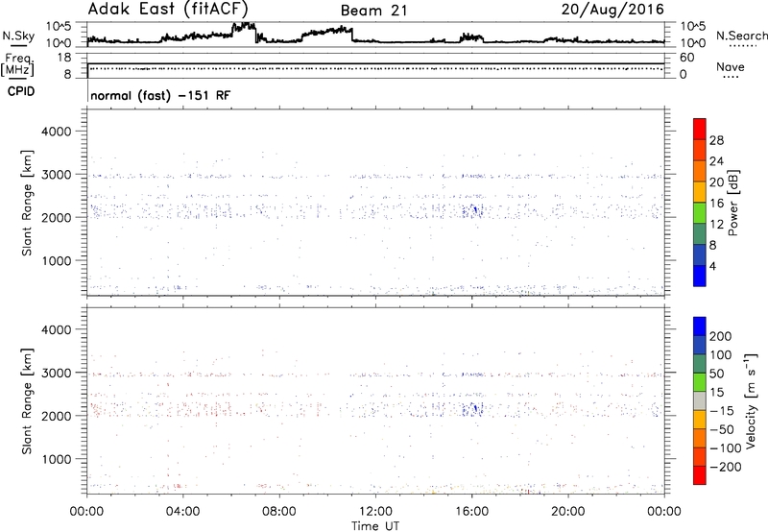The width and height of the screenshot is (768, 532).
Task: Click the red segment of Power colorbar
Action: [x=700, y=129]
